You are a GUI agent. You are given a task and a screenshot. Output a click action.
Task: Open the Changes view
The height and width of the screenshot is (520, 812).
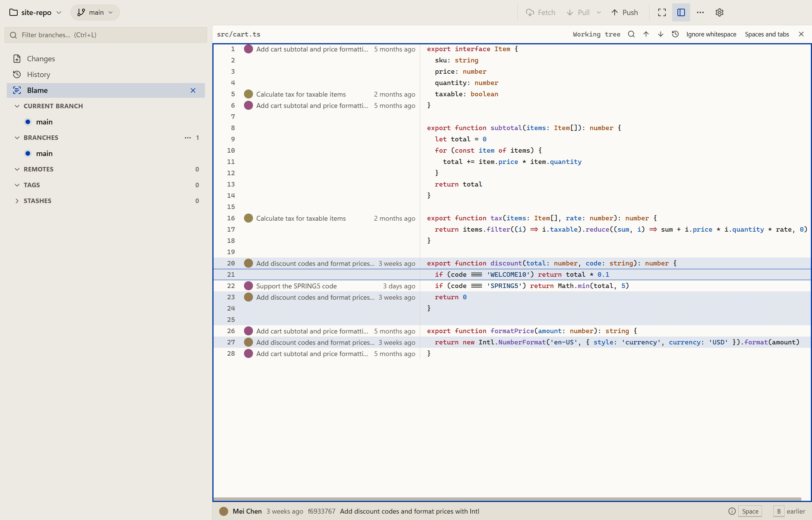tap(106, 59)
